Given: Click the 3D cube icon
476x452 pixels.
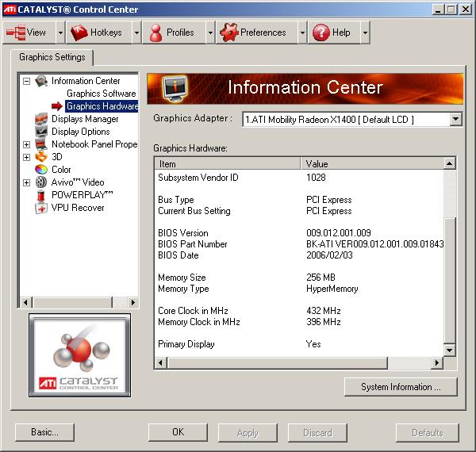Looking at the screenshot, I should [x=41, y=157].
